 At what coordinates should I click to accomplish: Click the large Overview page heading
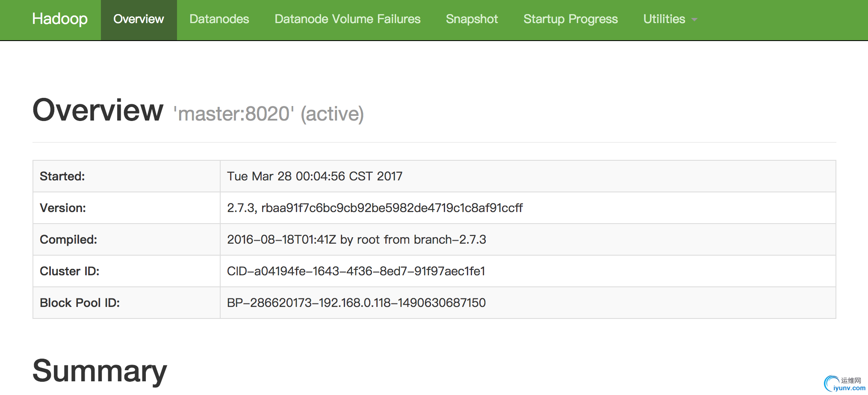(x=98, y=110)
